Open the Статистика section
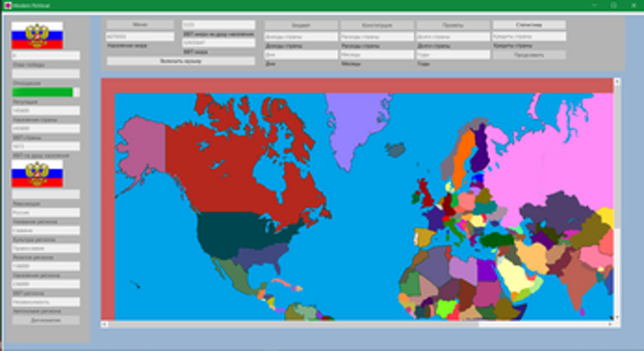This screenshot has height=351, width=644. click(x=529, y=25)
